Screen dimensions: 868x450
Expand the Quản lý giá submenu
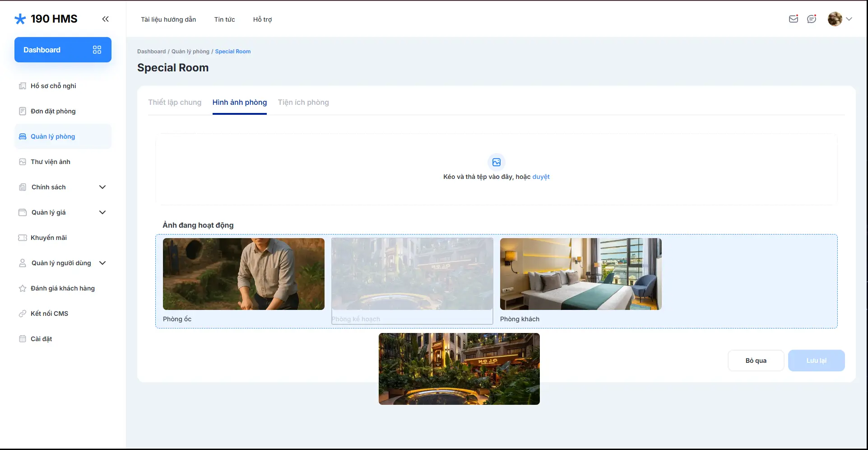[x=102, y=212]
